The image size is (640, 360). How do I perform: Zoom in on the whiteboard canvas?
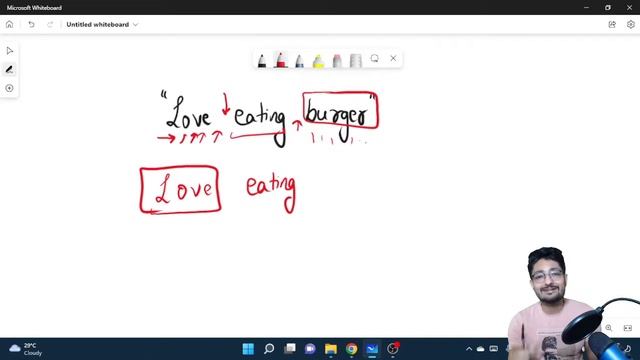(609, 328)
